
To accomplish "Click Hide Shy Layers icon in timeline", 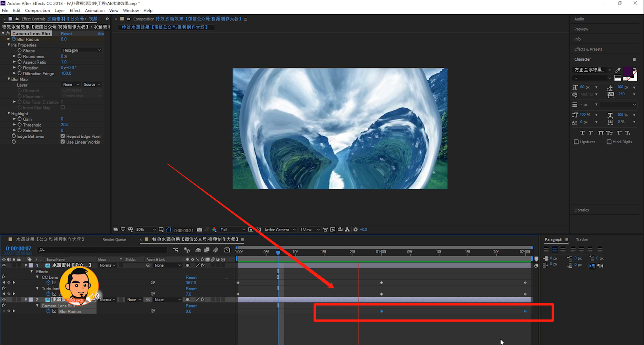I will tap(198, 250).
